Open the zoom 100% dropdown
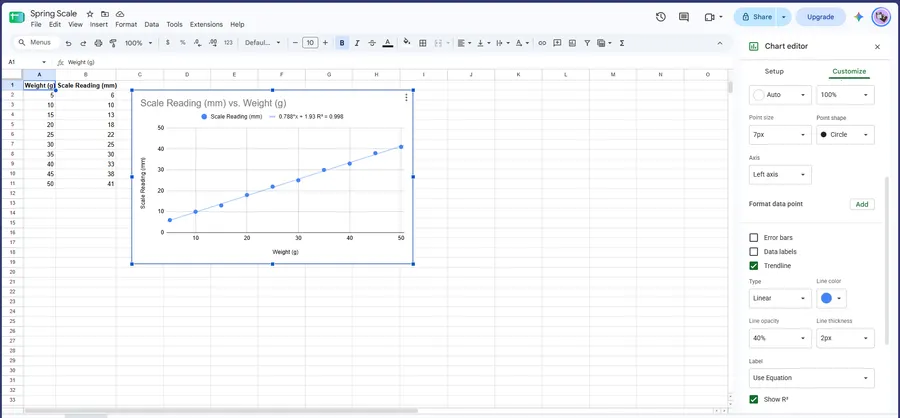Viewport: 900px width, 418px height. [138, 43]
